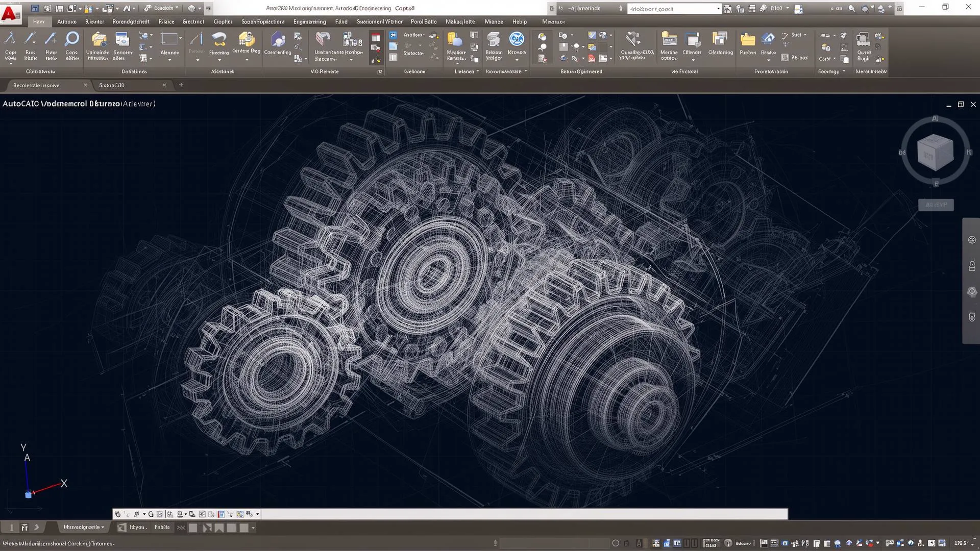
Task: Click the 'Quastl Bagh' icon
Action: 863,40
